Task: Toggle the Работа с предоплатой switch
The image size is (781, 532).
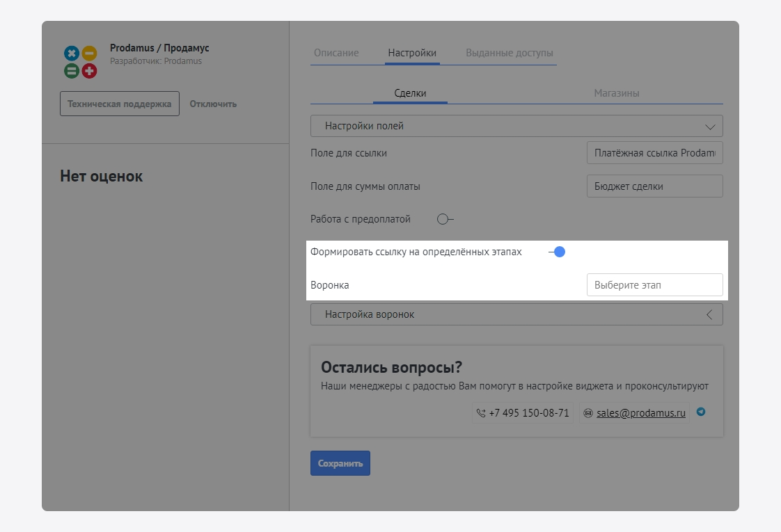Action: (x=445, y=219)
